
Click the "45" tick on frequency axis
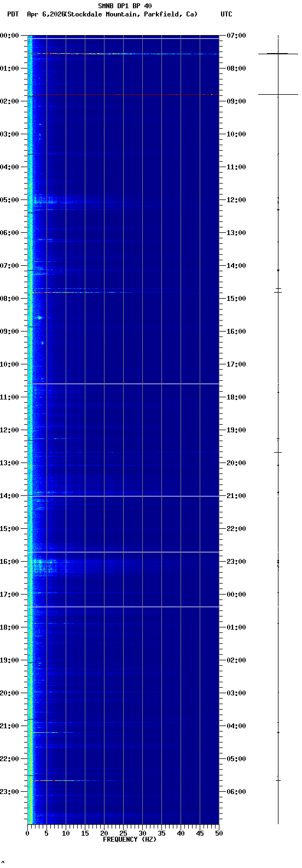(200, 833)
